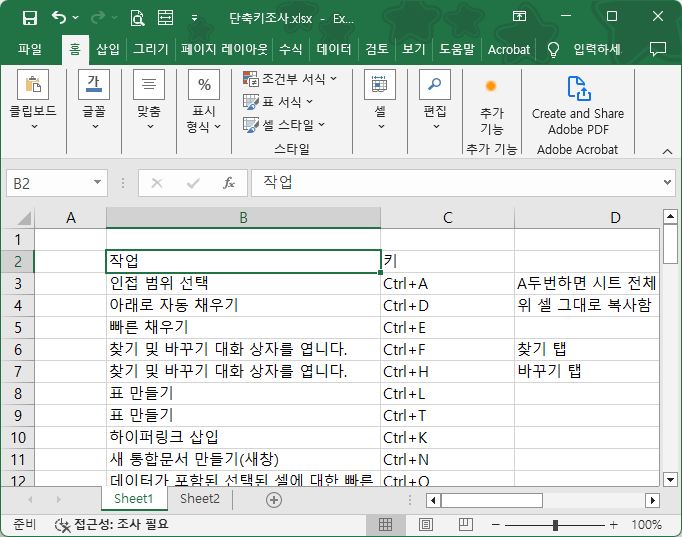Expand the formula bar
This screenshot has width=682, height=537.
667,183
